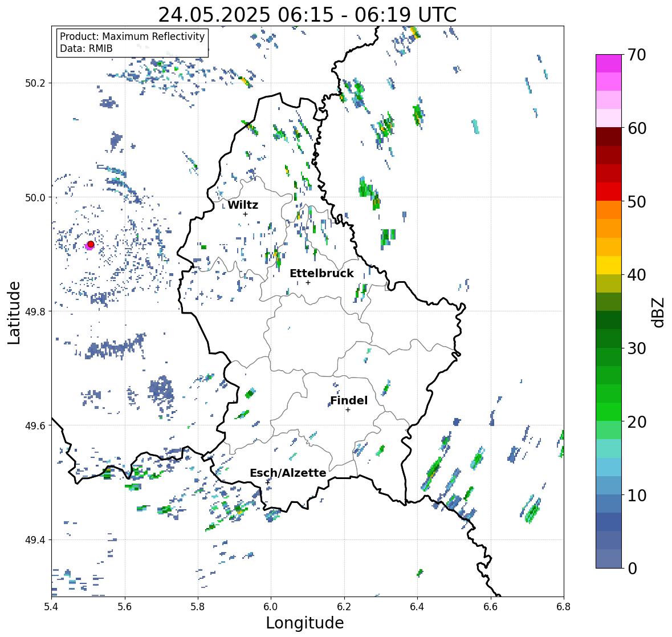Image resolution: width=672 pixels, height=637 pixels.
Task: Pick the yellow colorbar segment above 40
Action: coord(609,265)
